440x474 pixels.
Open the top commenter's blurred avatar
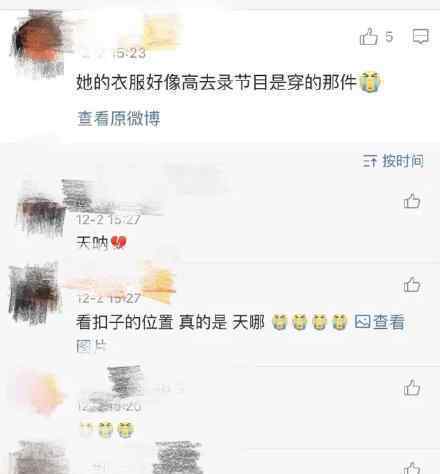[37, 43]
